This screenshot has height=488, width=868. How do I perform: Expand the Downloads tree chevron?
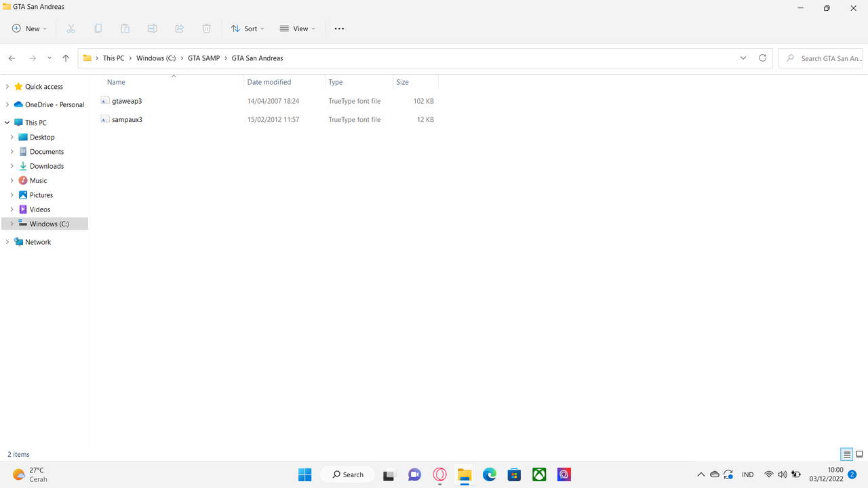[x=12, y=166]
